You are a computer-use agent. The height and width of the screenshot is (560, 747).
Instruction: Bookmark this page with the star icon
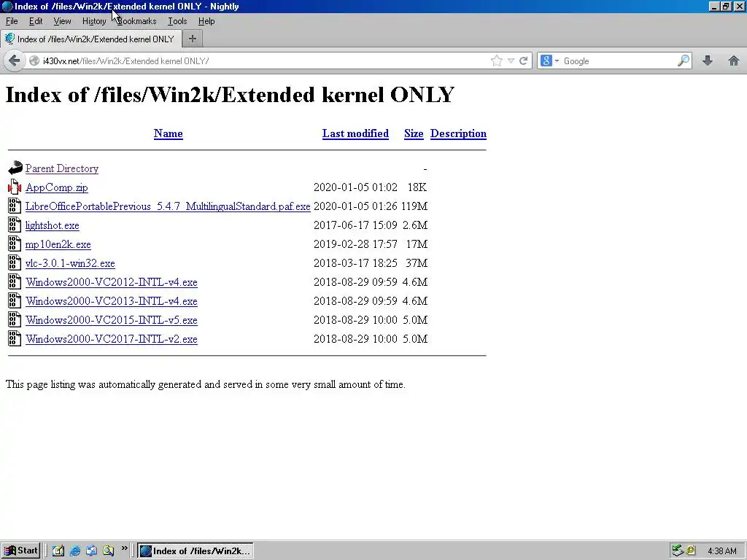click(496, 61)
